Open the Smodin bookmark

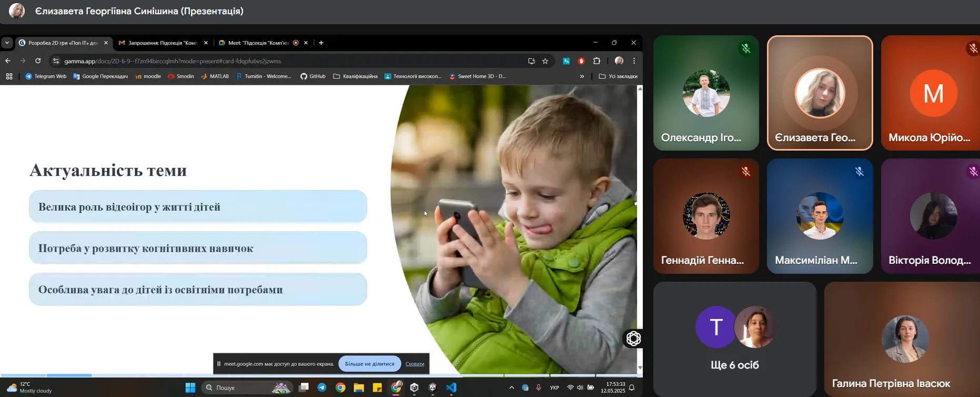(181, 76)
